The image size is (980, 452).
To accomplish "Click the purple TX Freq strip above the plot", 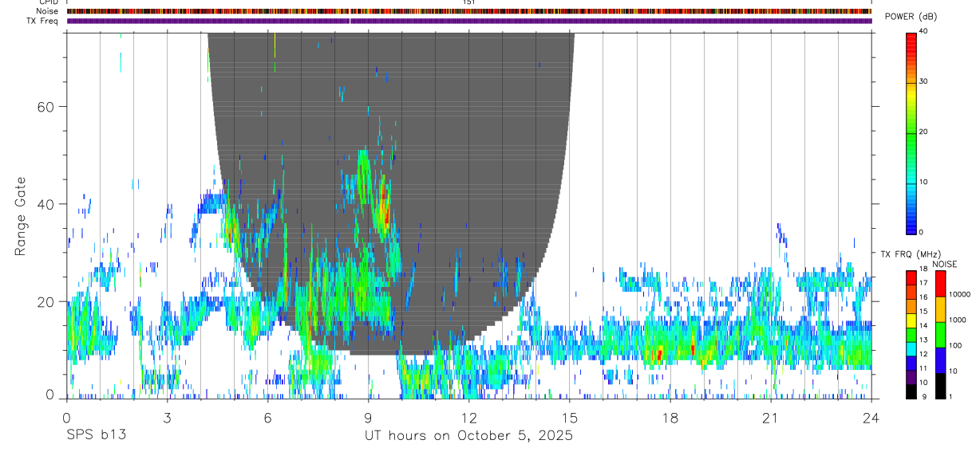I will pyautogui.click(x=469, y=21).
